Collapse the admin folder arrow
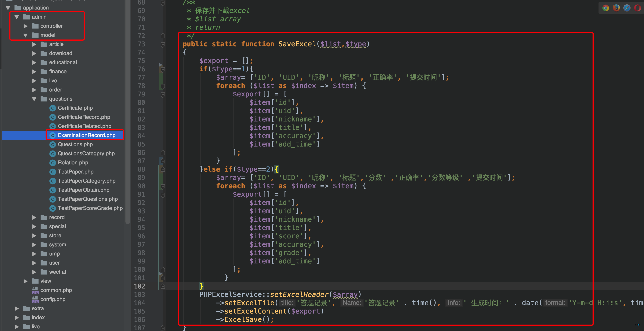Viewport: 644px width, 331px height. (x=17, y=17)
